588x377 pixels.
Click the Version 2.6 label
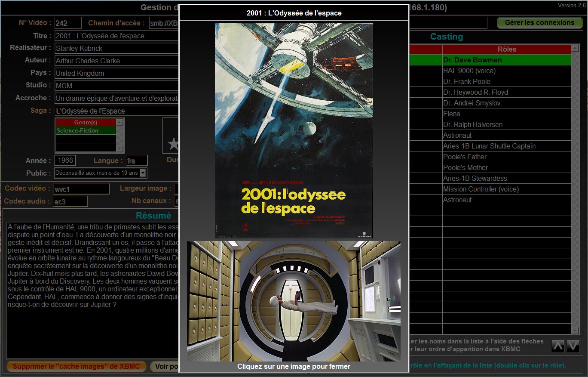coord(572,6)
